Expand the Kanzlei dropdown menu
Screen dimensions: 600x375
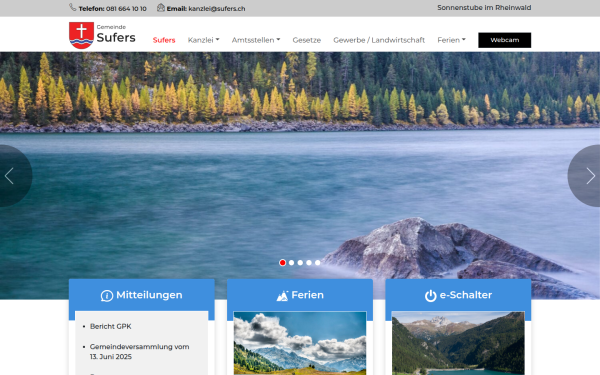click(x=204, y=40)
